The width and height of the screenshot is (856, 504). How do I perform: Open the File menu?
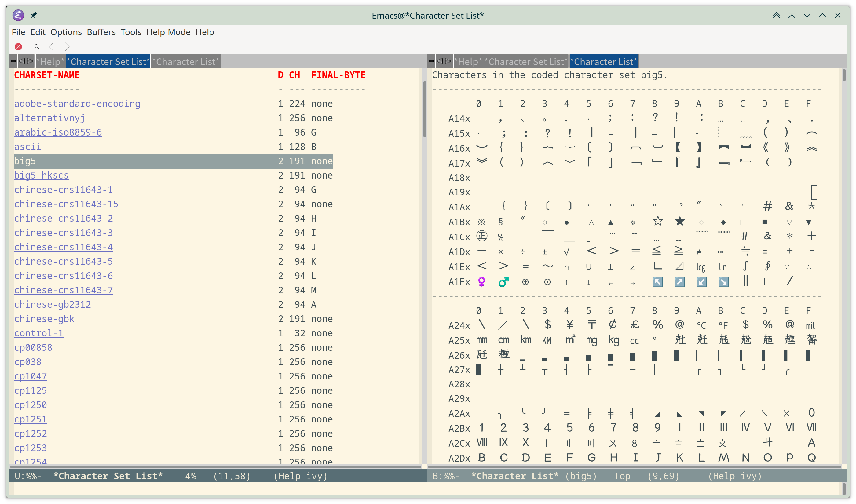click(x=18, y=32)
